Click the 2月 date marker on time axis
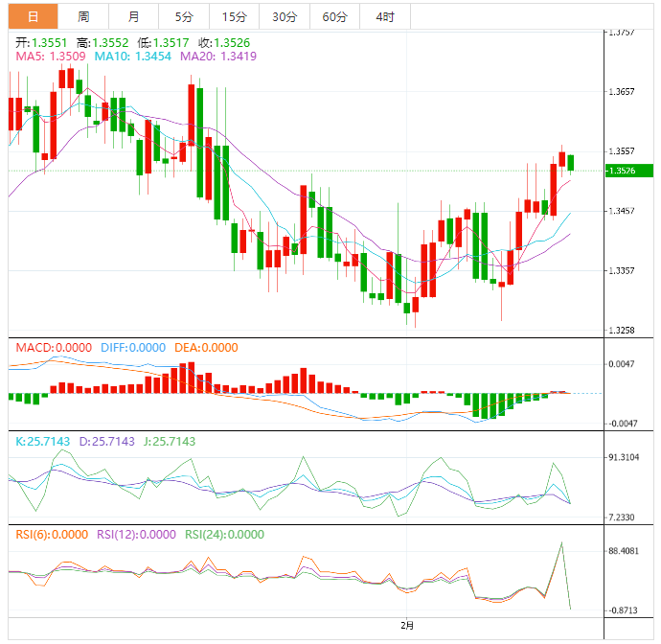This screenshot has height=644, width=661. click(407, 625)
